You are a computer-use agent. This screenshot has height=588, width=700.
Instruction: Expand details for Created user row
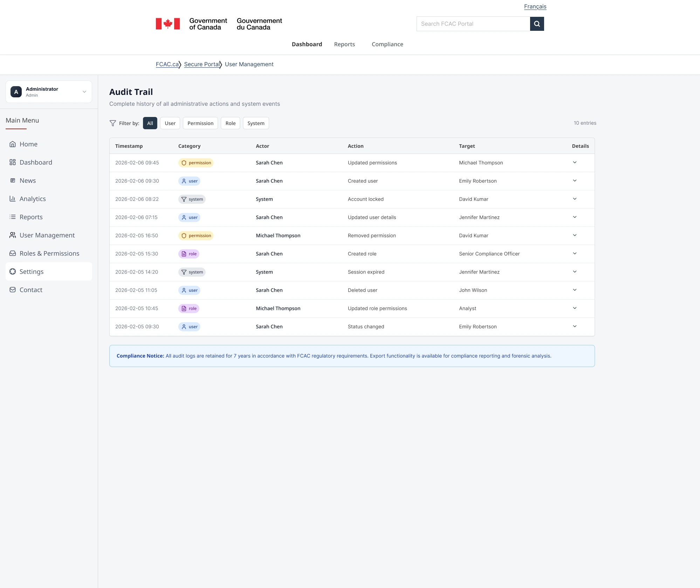[x=575, y=181]
